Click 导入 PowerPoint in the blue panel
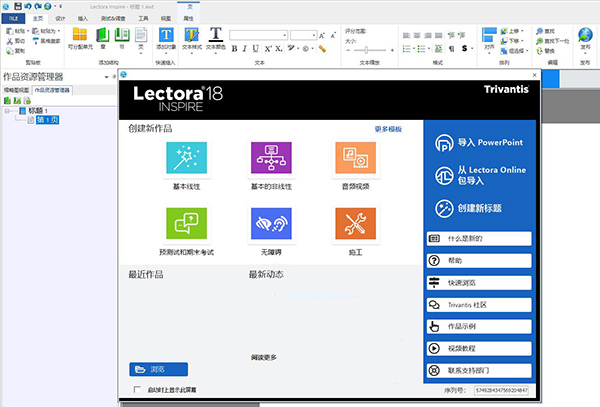600x407 pixels. click(x=479, y=143)
